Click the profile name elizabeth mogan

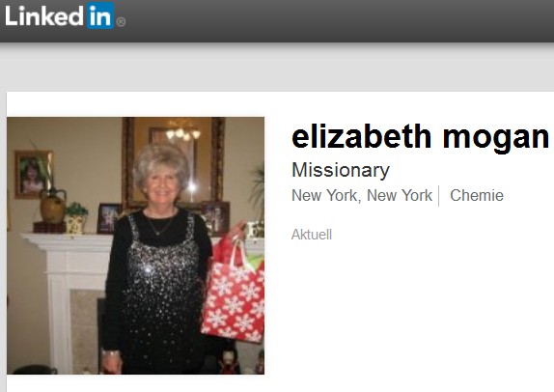pos(421,137)
